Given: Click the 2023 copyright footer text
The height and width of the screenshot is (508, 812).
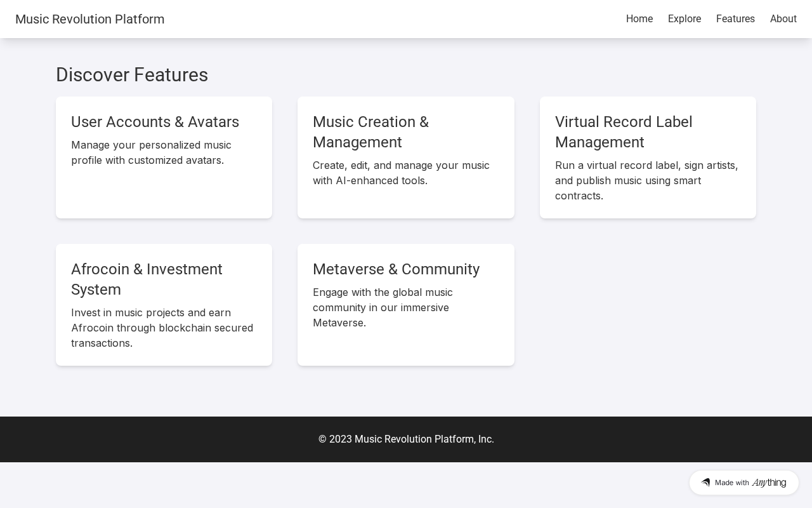Looking at the screenshot, I should (406, 439).
